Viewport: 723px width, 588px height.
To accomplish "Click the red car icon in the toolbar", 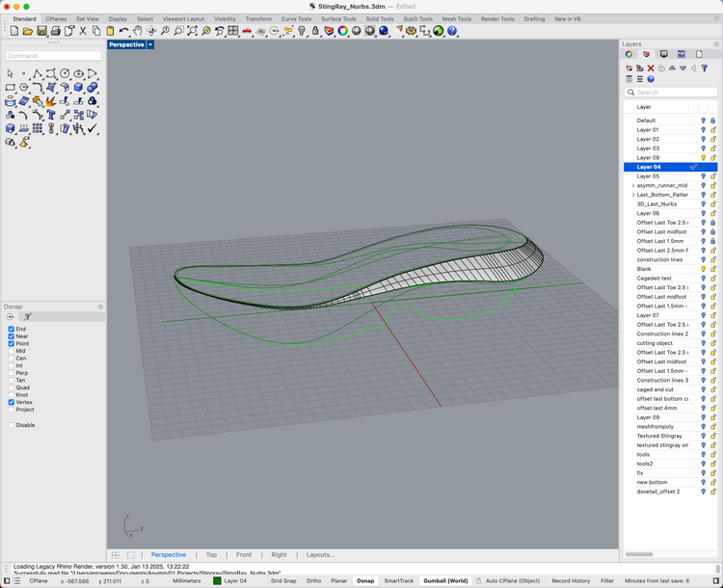I will tap(247, 31).
